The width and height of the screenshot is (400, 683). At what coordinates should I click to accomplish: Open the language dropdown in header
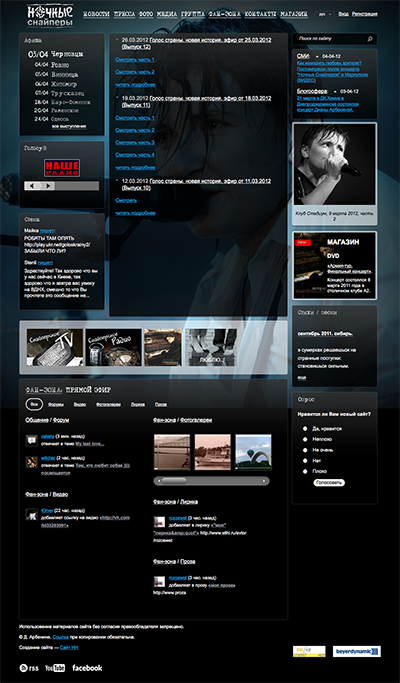[x=324, y=14]
